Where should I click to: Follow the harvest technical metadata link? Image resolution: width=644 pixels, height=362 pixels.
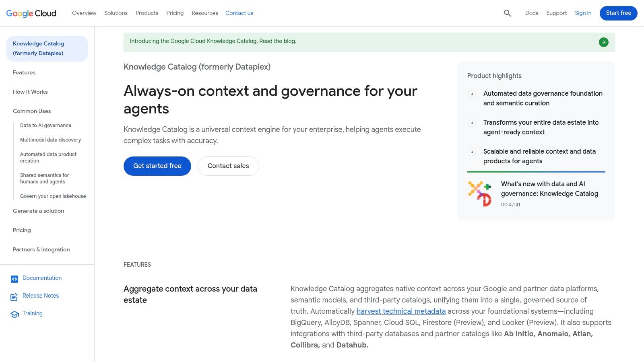[x=401, y=311]
